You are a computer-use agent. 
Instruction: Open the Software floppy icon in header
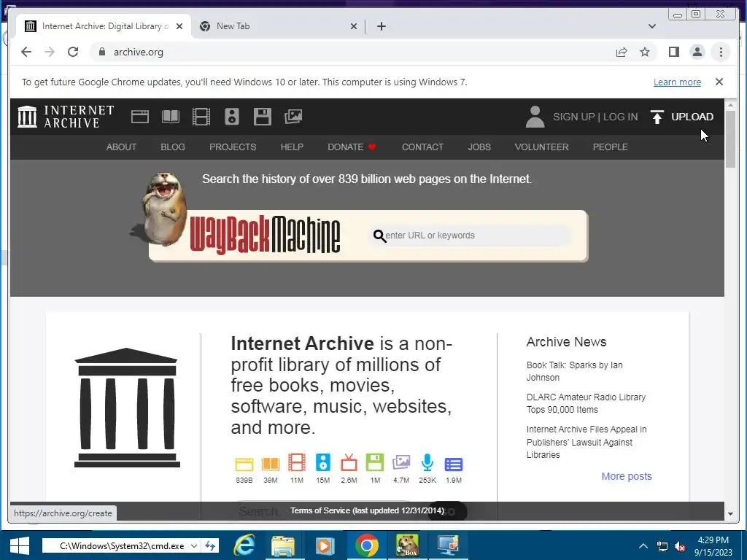coord(263,117)
